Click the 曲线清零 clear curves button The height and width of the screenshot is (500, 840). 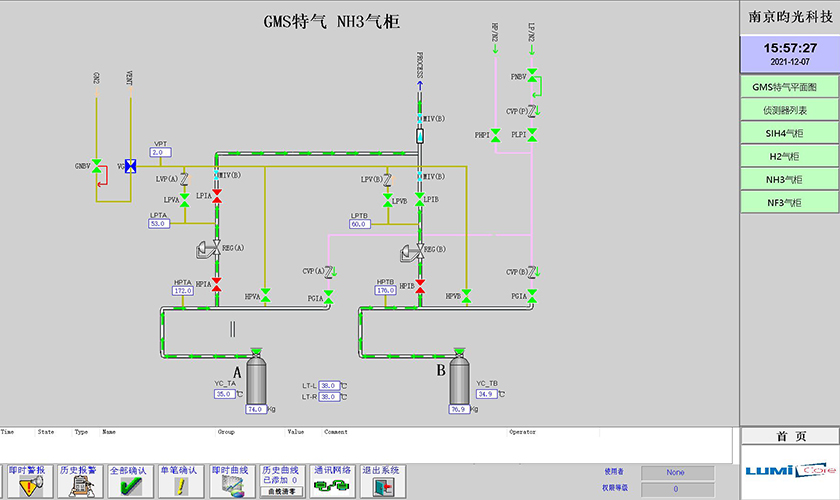(x=282, y=491)
